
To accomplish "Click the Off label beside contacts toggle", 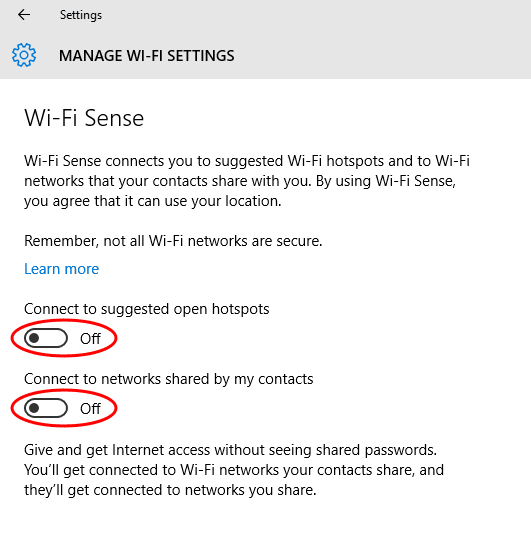I will click(x=90, y=408).
